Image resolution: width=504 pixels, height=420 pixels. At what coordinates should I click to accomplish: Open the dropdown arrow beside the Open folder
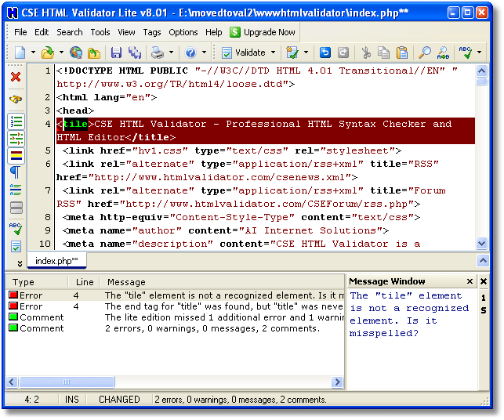coord(61,52)
